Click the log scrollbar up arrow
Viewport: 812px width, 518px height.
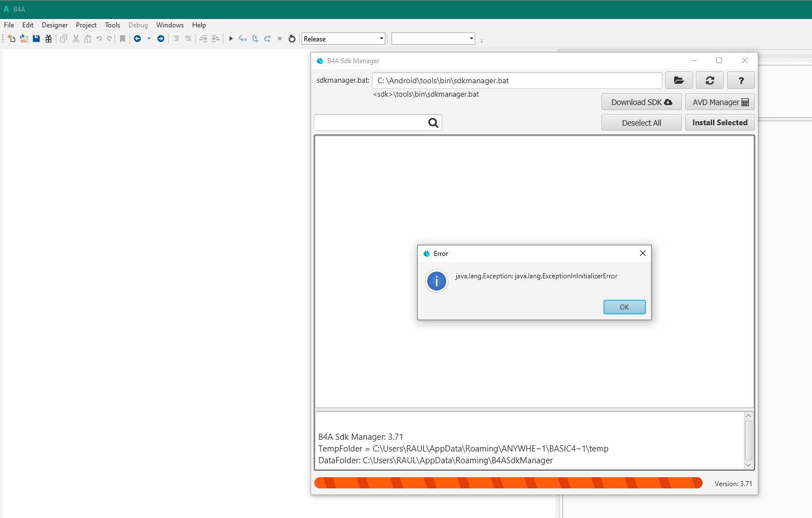(x=748, y=416)
